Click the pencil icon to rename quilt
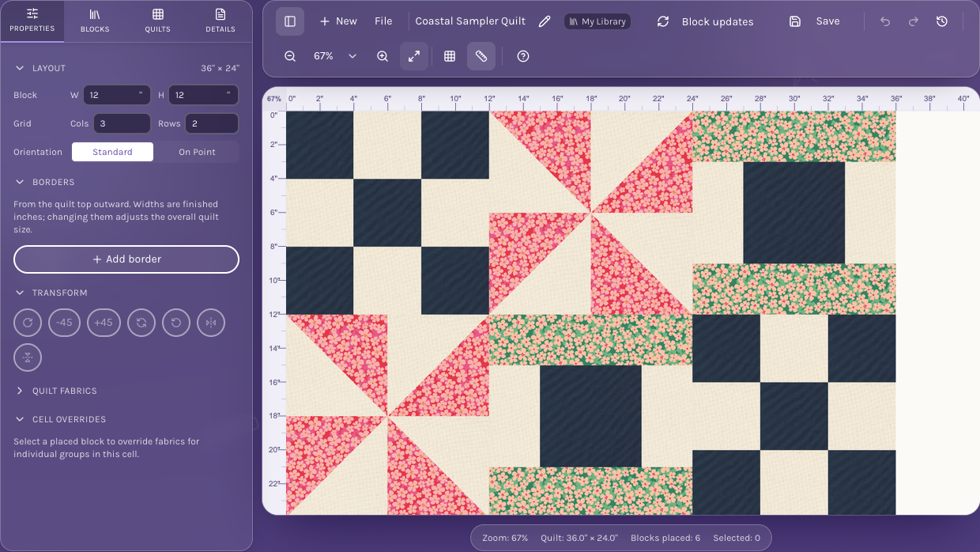This screenshot has width=980, height=552. pos(545,21)
